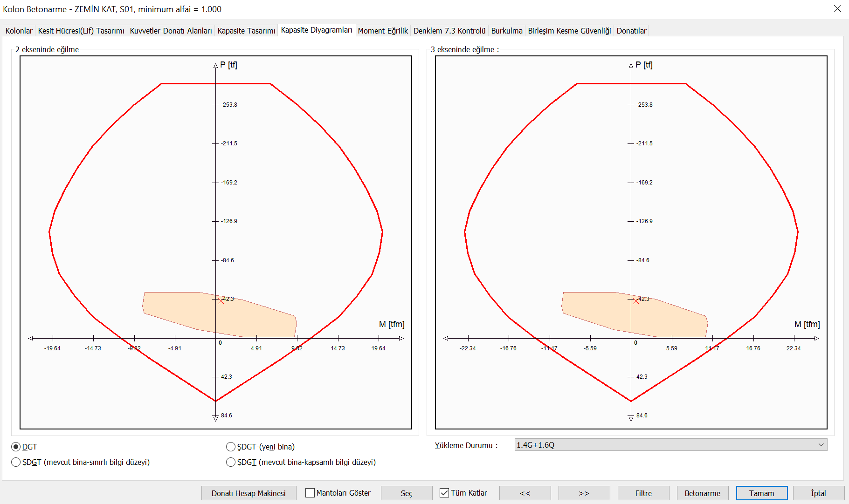Click the -19.64 axis value in left diagram

click(x=52, y=348)
